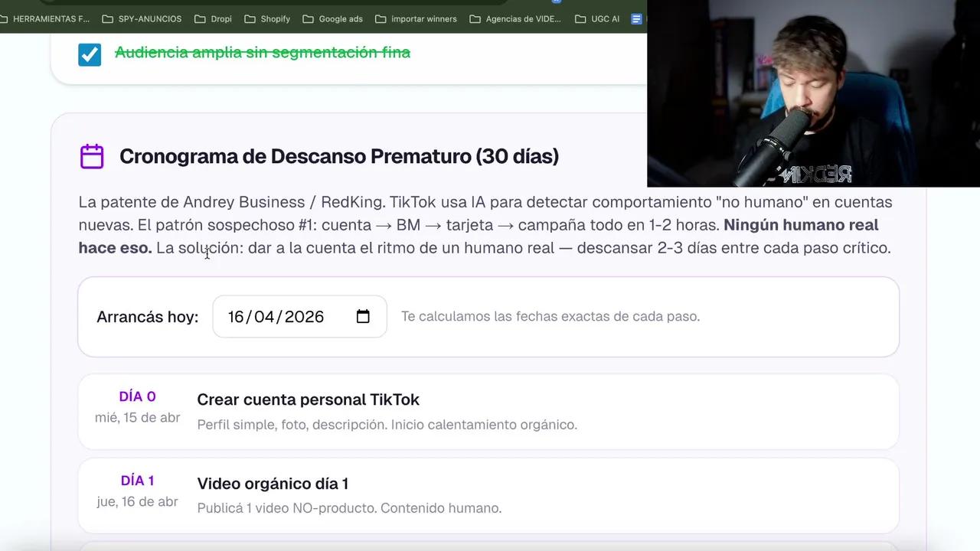Click the DÍA 0 label
Image resolution: width=980 pixels, height=551 pixels.
coord(137,396)
